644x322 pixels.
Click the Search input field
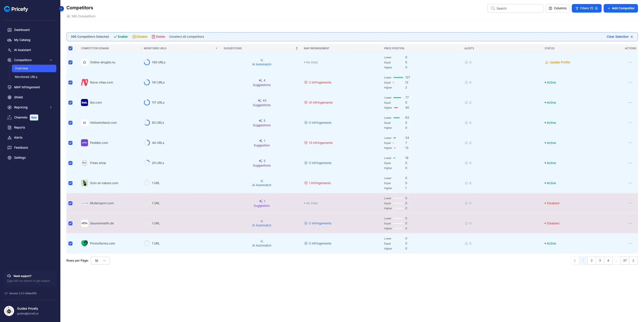(515, 8)
